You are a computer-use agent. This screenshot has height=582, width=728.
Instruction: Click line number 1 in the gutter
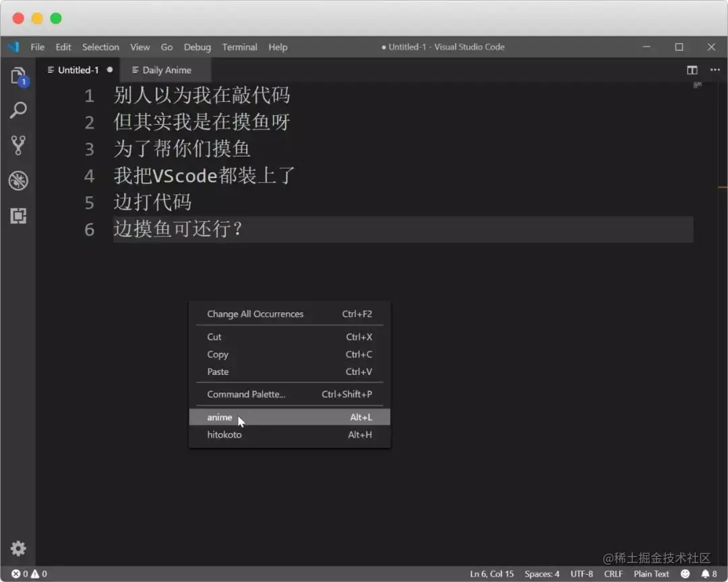[x=89, y=96]
